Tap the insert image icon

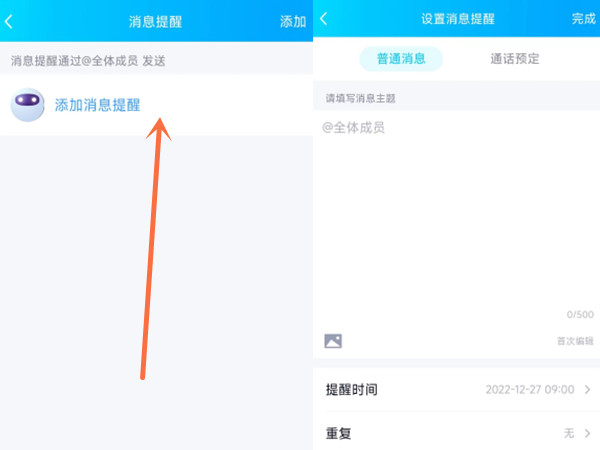coord(333,341)
